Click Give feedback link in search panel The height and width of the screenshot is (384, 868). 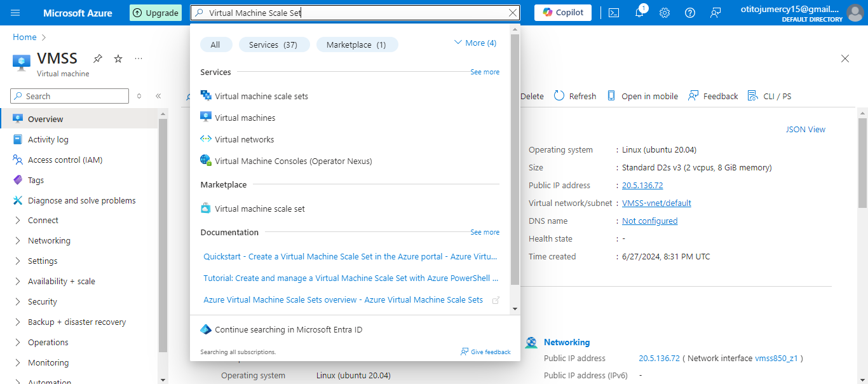[x=485, y=352]
